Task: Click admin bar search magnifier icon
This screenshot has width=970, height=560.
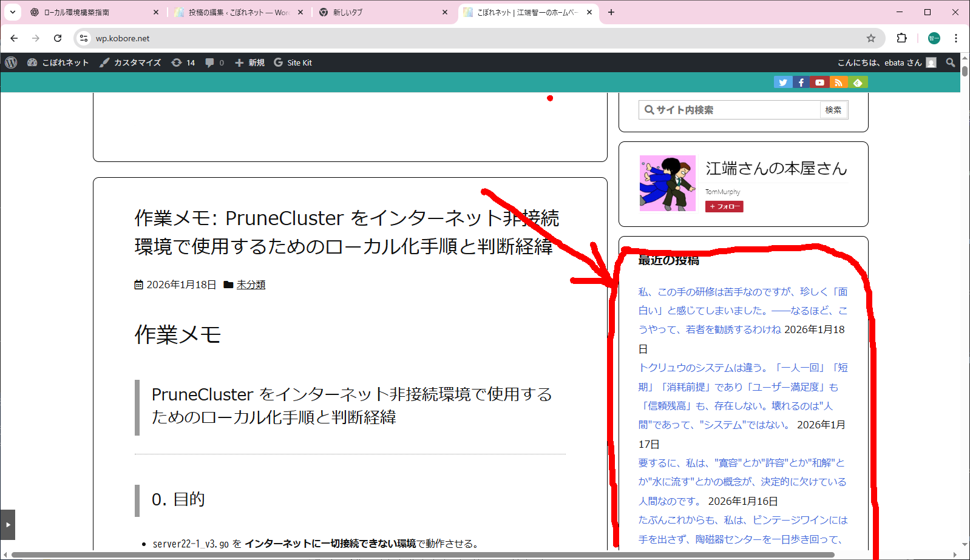Action: [x=951, y=62]
